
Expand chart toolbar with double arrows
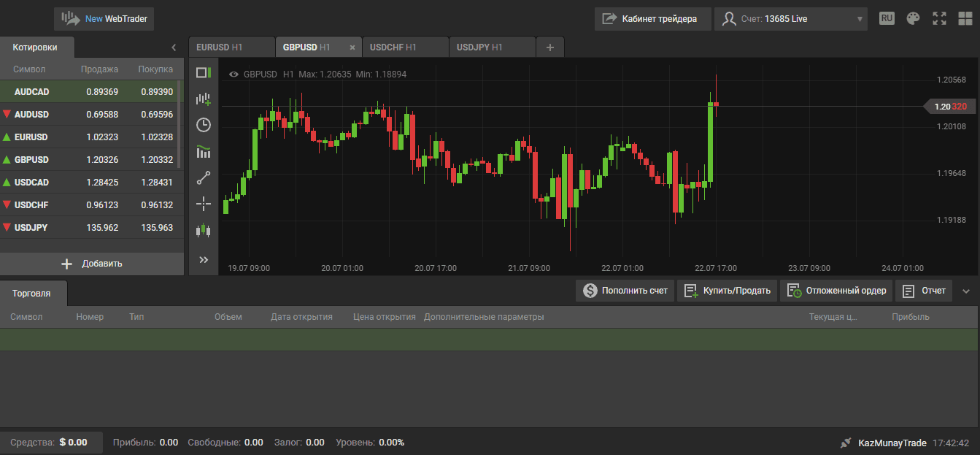[204, 259]
